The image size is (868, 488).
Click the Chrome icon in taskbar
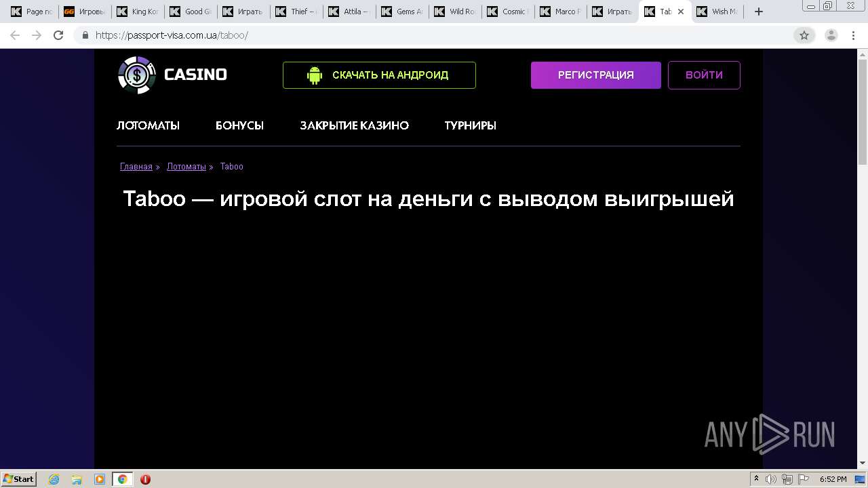(122, 479)
